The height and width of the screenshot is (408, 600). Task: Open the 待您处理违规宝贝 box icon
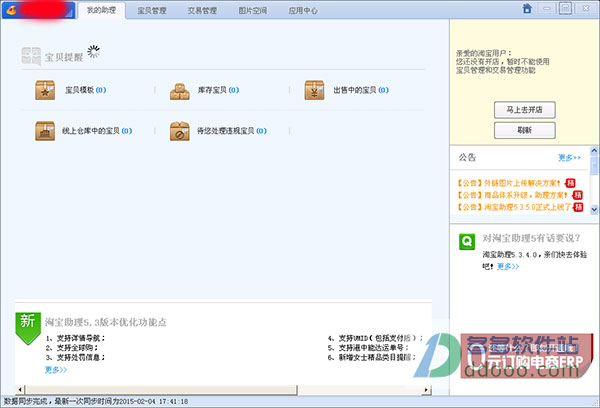pos(180,131)
